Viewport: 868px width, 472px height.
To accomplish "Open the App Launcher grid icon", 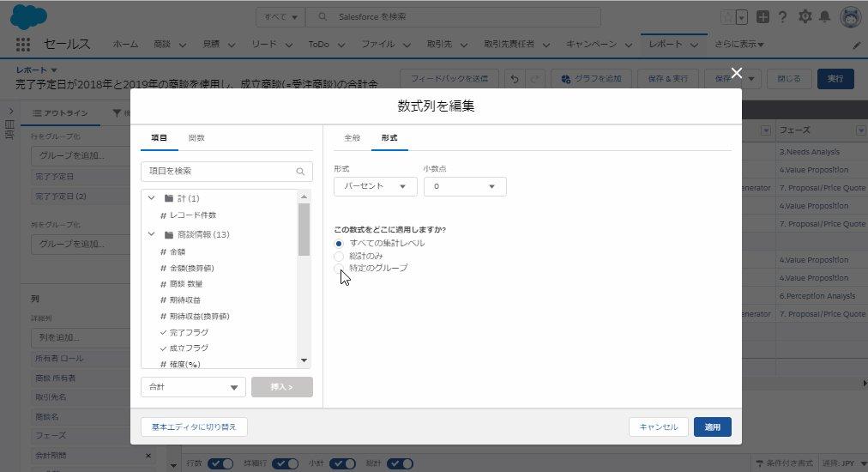I will 22,45.
